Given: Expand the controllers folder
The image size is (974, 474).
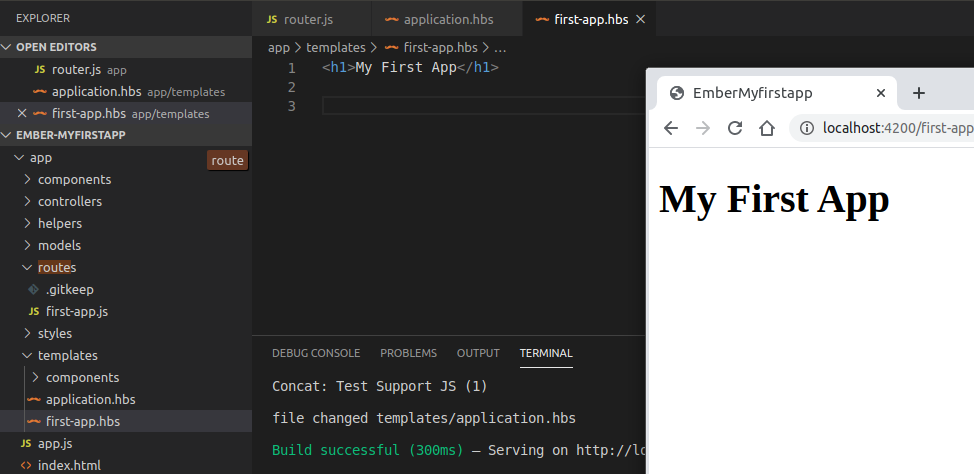Looking at the screenshot, I should [x=125, y=201].
